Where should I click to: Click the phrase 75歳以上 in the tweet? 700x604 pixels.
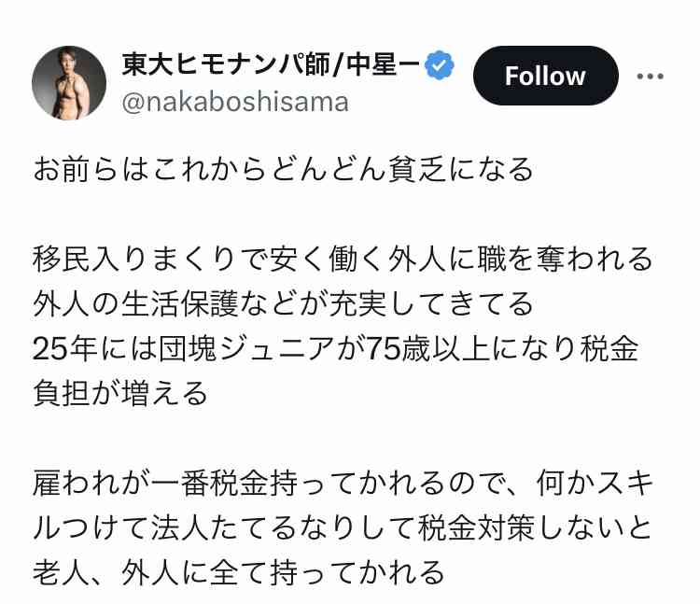point(428,349)
